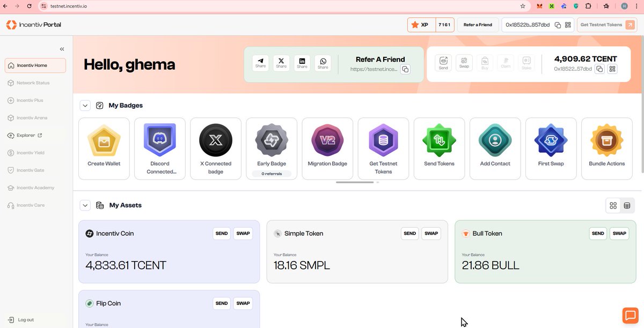Image resolution: width=644 pixels, height=328 pixels.
Task: Click Refer a Friend header button
Action: [x=478, y=25]
